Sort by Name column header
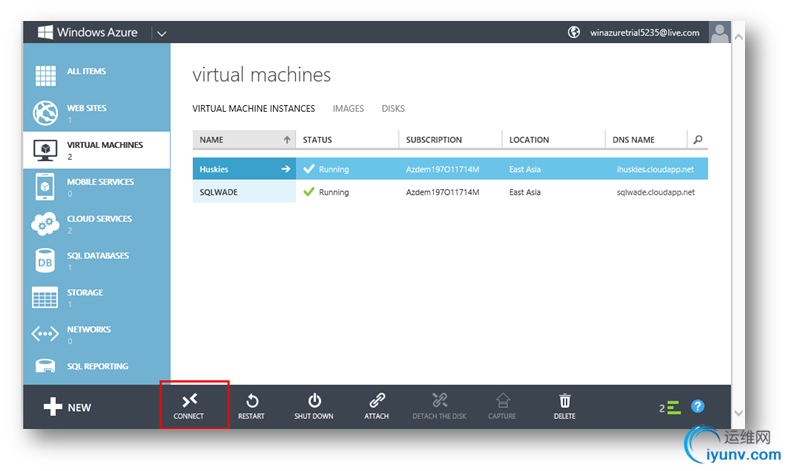Screen dimensions: 787x471 [244, 140]
